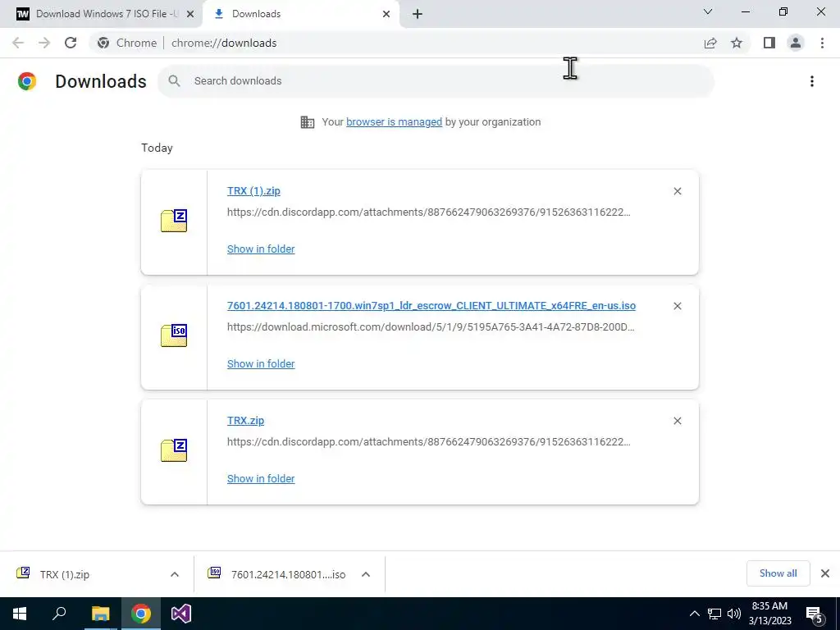The height and width of the screenshot is (630, 840).
Task: Bookmark this tab with the star icon
Action: [x=737, y=43]
